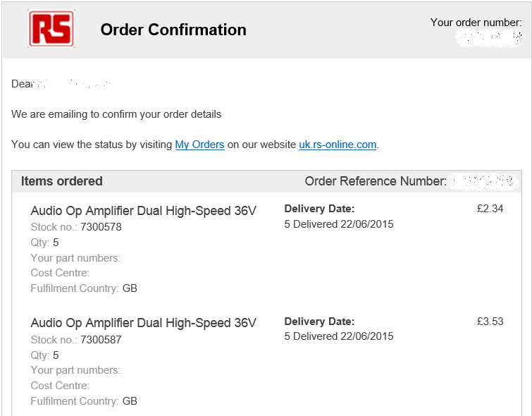This screenshot has width=532, height=416.
Task: Visit the uk.rs-online.com link
Action: [x=338, y=145]
